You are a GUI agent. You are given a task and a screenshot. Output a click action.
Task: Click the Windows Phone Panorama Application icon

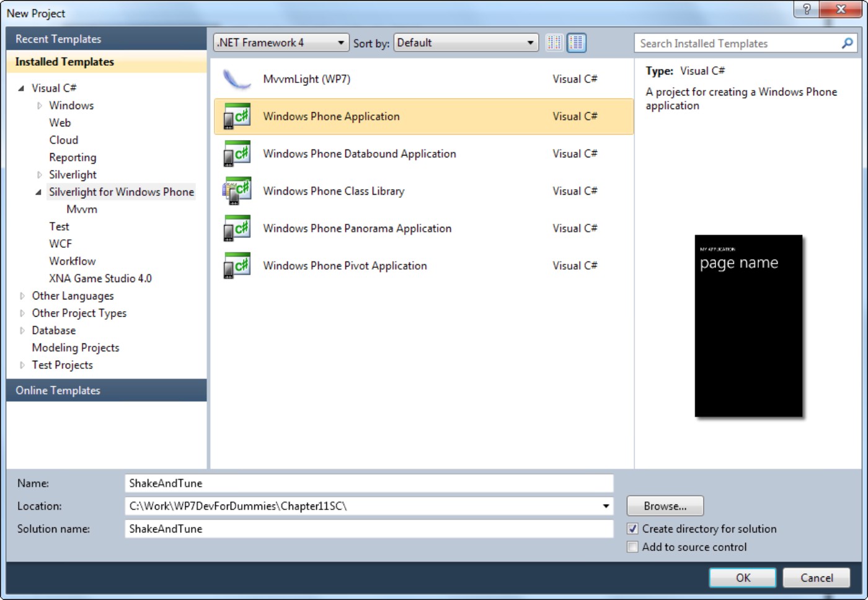tap(236, 228)
